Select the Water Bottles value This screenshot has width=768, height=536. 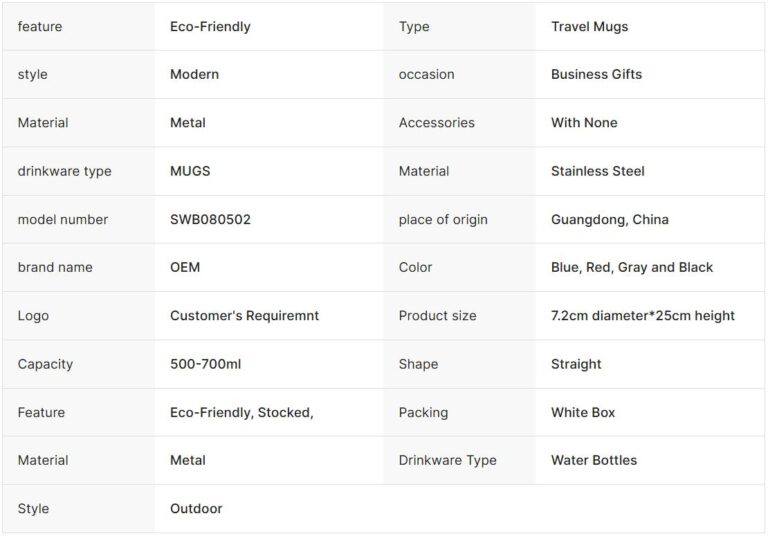pyautogui.click(x=593, y=461)
